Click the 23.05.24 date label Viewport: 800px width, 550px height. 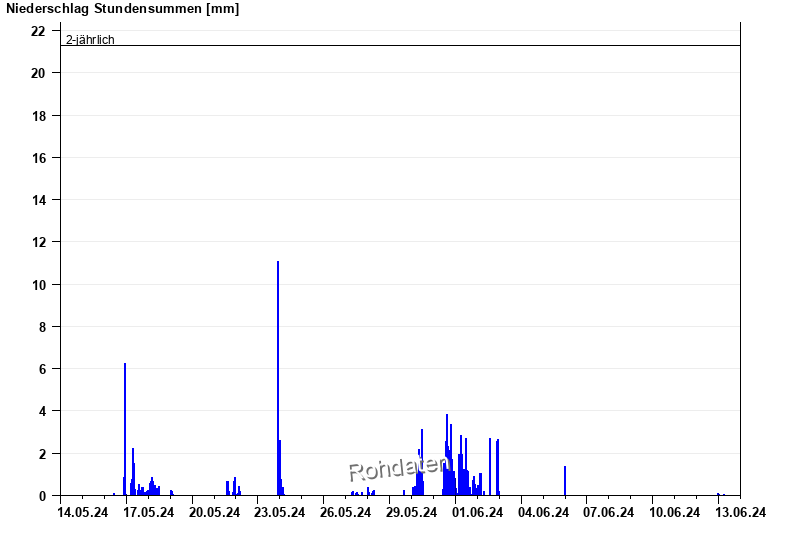(280, 513)
